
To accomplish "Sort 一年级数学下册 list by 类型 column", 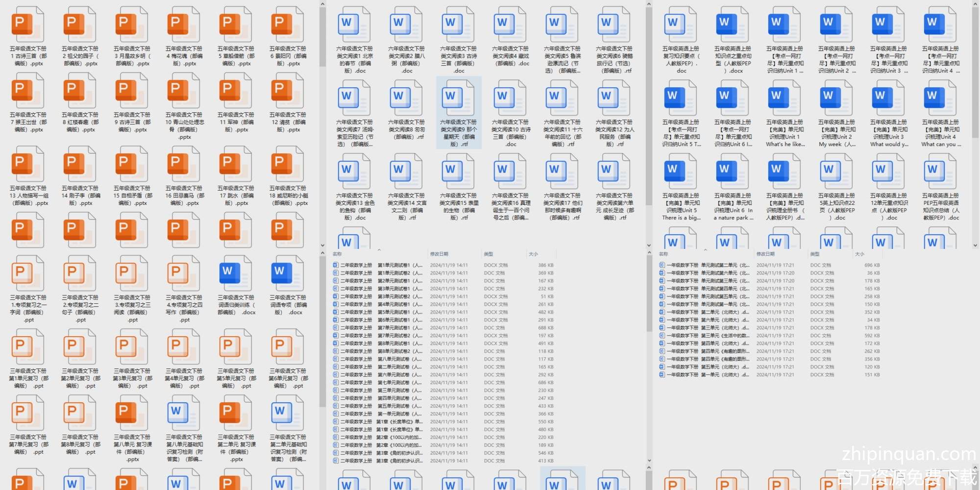I will click(814, 254).
